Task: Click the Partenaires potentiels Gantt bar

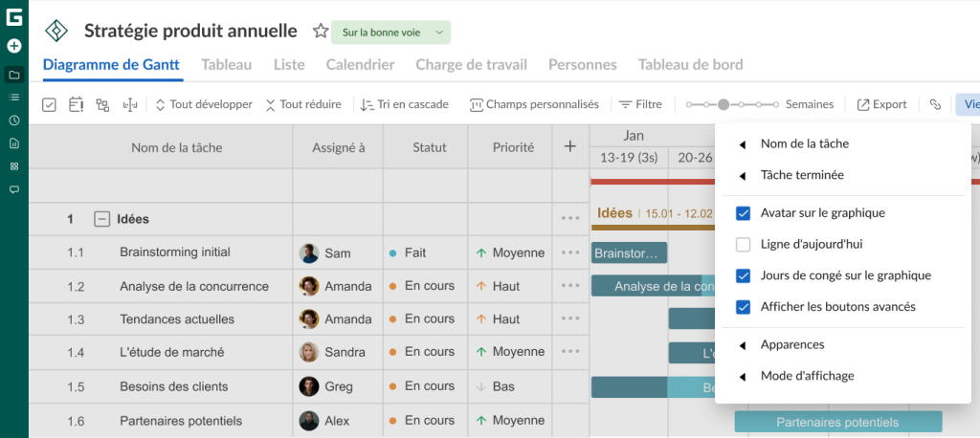Action: [838, 422]
